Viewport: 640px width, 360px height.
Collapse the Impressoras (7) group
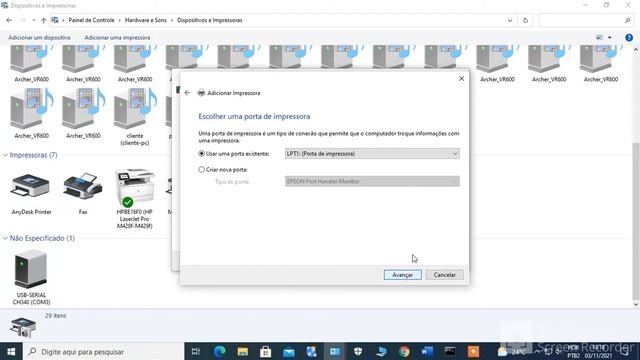click(x=5, y=155)
